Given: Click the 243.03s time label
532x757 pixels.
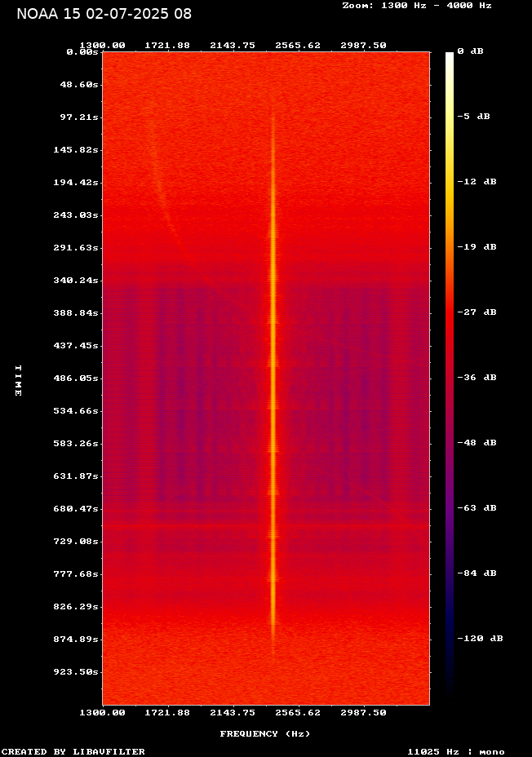Looking at the screenshot, I should 76,215.
